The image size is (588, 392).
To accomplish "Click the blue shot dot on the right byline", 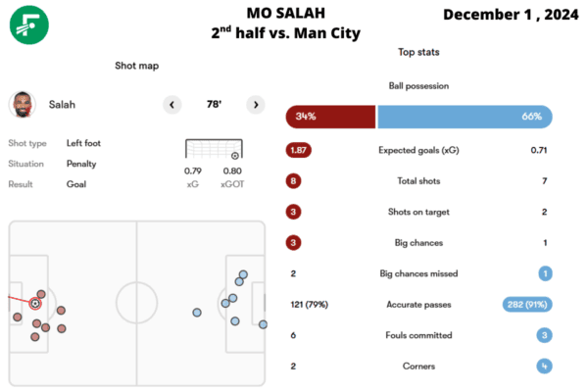I will point(264,324).
